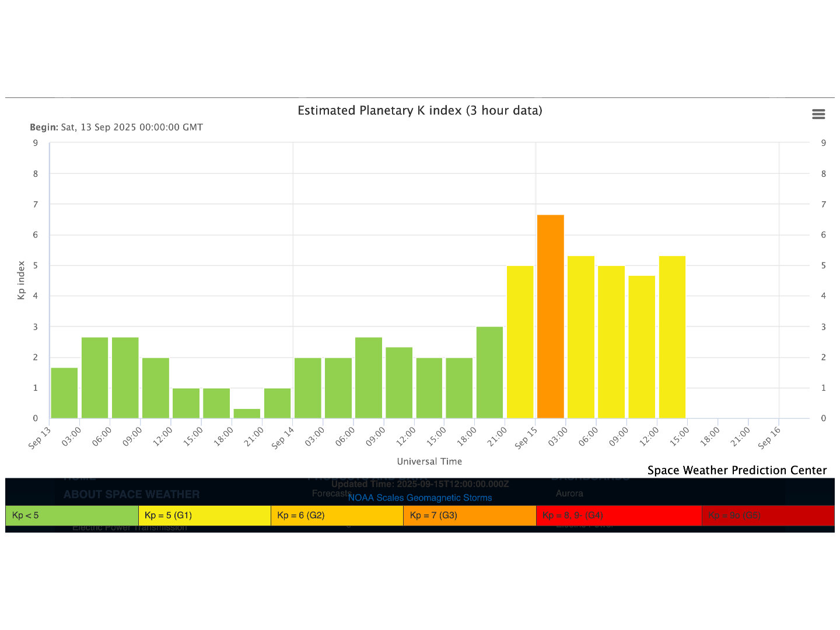Click the Space Weather Prediction Center credit

(737, 470)
